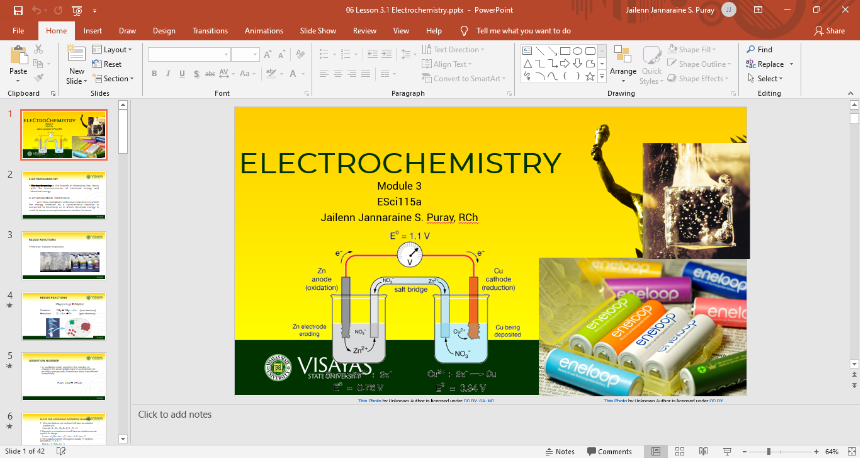Open the Transitions ribbon tab

click(x=210, y=31)
